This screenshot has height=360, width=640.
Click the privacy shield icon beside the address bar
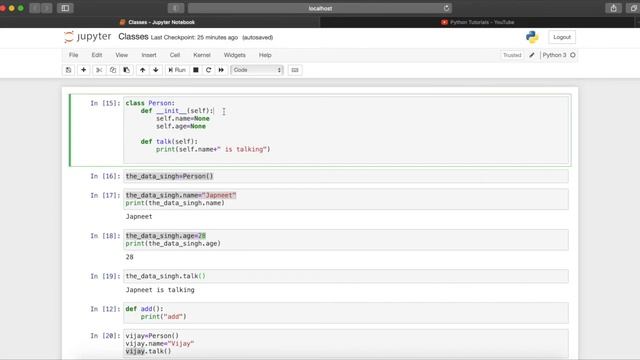(x=175, y=8)
